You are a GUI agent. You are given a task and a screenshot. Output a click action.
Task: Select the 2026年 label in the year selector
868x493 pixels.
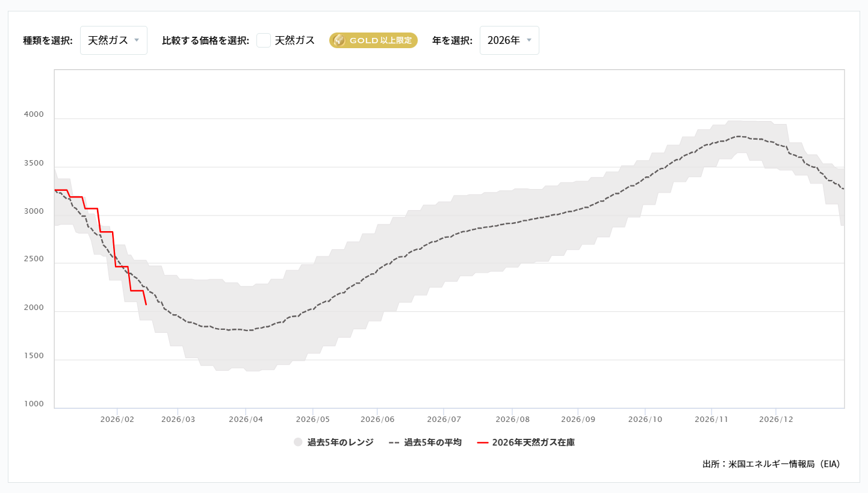pos(503,40)
